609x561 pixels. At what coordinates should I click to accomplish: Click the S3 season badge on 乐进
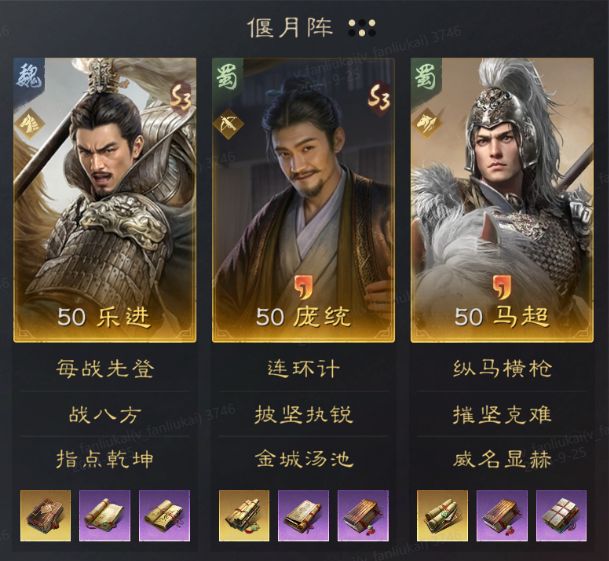click(181, 98)
